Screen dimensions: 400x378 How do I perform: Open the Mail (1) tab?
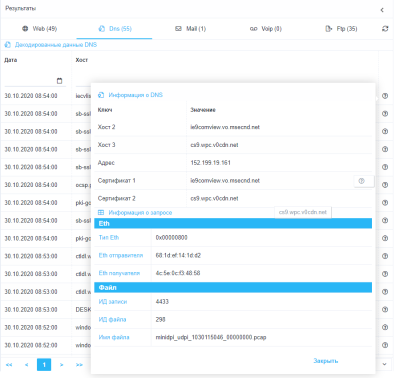coord(191,29)
